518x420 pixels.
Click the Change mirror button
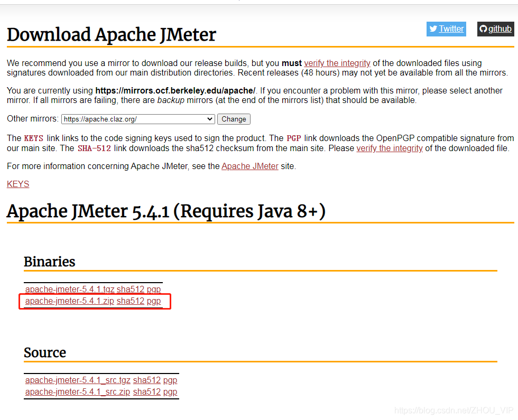(x=234, y=119)
